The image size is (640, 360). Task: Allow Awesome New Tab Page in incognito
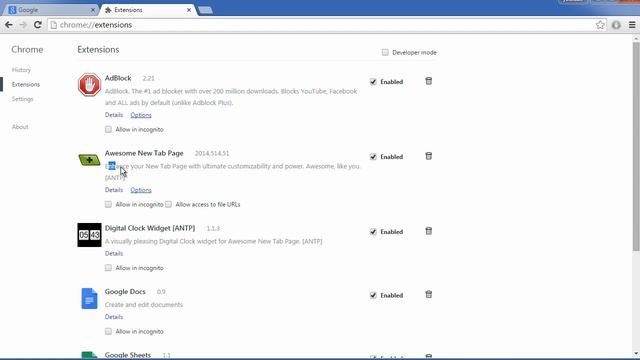tap(108, 204)
